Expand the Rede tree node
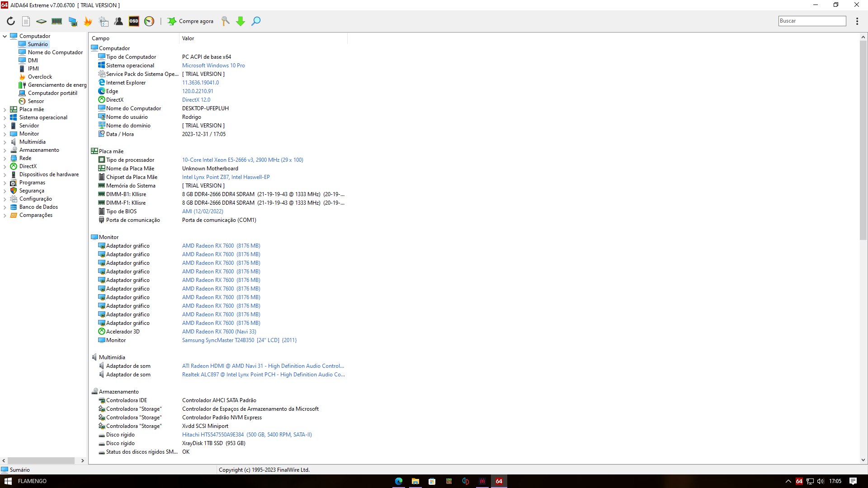 pos(5,158)
